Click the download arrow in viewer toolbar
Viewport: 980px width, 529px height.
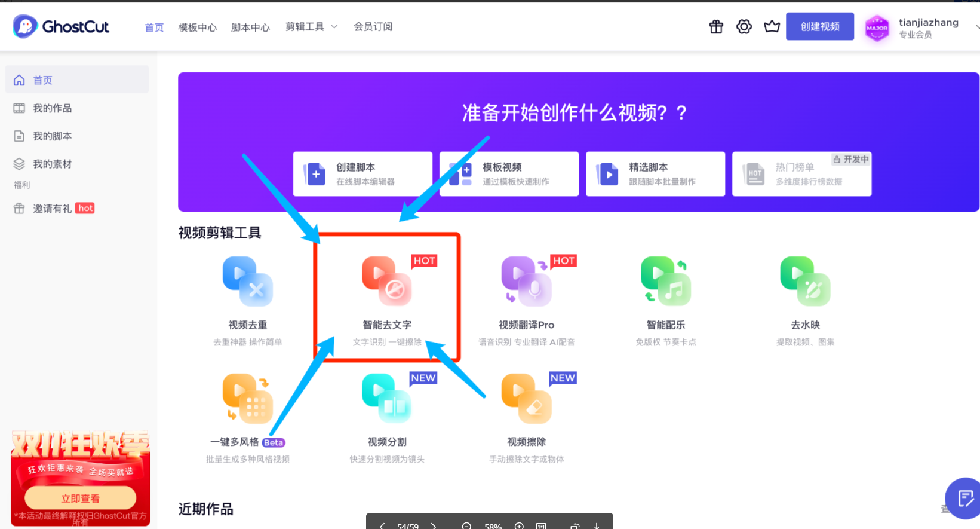tap(596, 525)
